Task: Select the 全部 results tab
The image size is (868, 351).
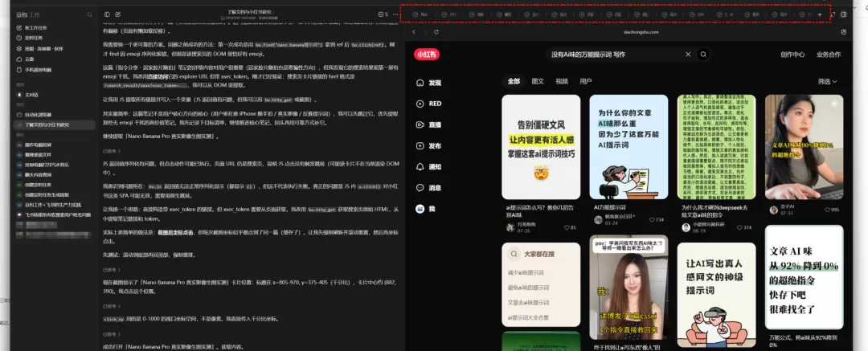Action: coord(514,81)
